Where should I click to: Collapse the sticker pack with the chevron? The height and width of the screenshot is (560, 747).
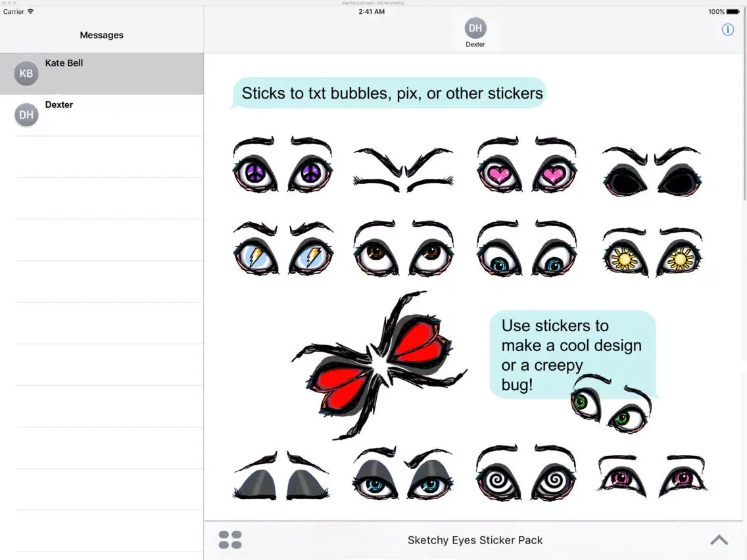click(719, 539)
